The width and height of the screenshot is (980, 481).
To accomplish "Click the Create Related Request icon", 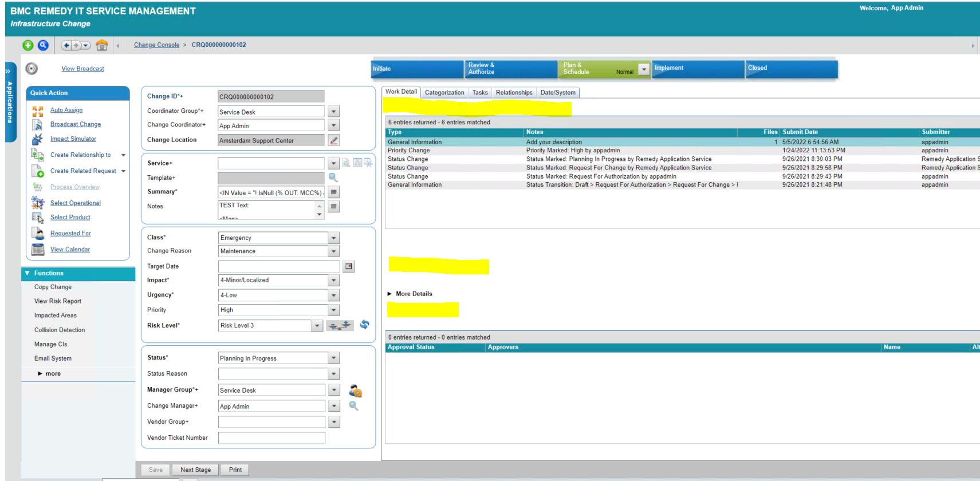I will coord(38,171).
